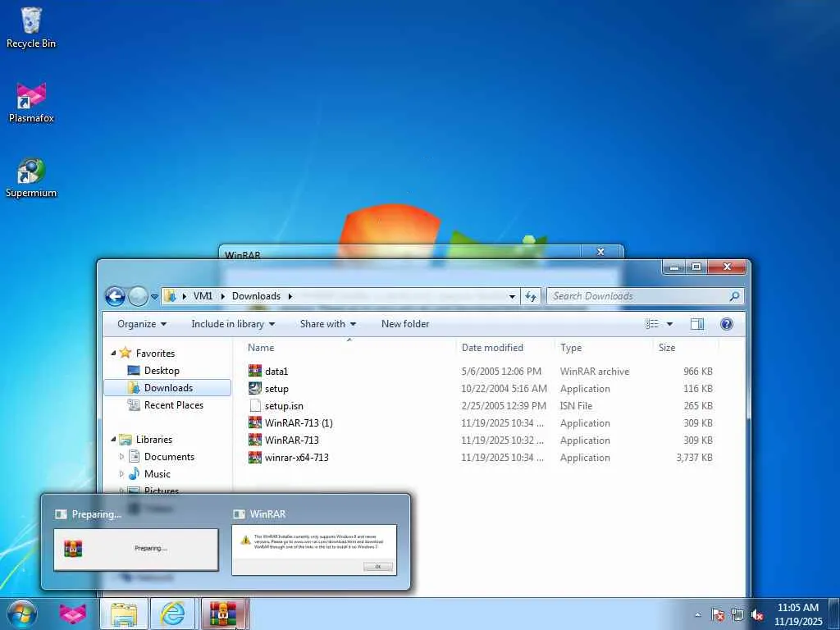Screen dimensions: 840x630
Task: Select Downloads under Favorites
Action: (x=167, y=387)
